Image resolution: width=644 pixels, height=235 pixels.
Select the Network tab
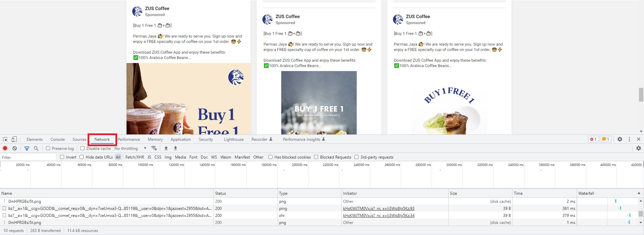coord(102,139)
